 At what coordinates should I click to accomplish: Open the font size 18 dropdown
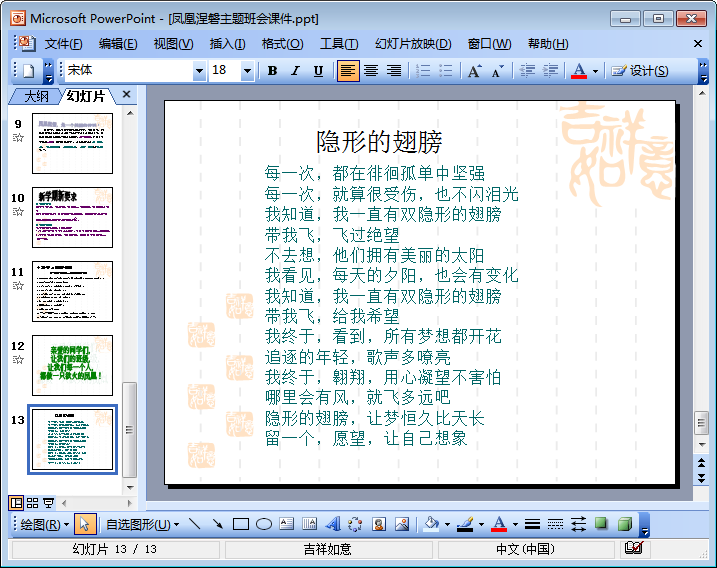[247, 71]
